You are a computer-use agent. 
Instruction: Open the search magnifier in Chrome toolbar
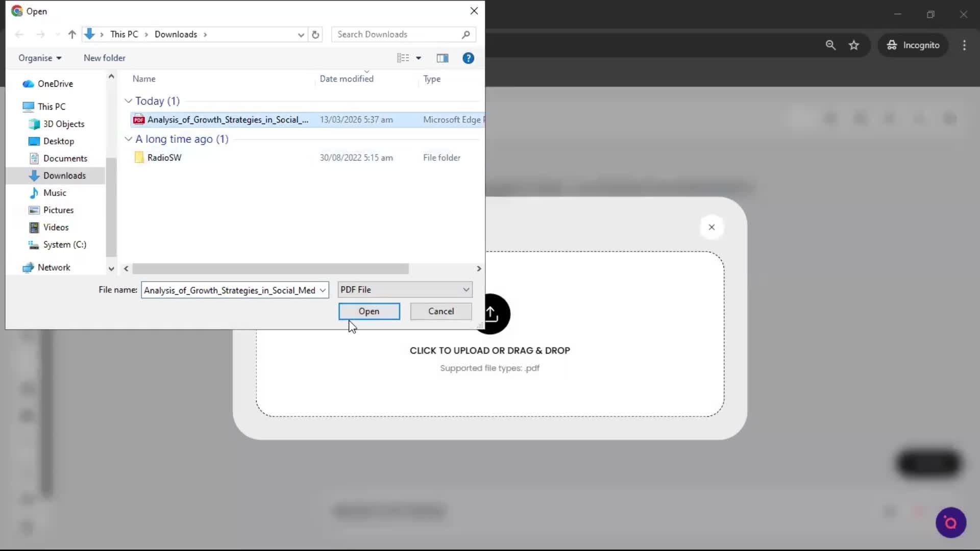[831, 45]
